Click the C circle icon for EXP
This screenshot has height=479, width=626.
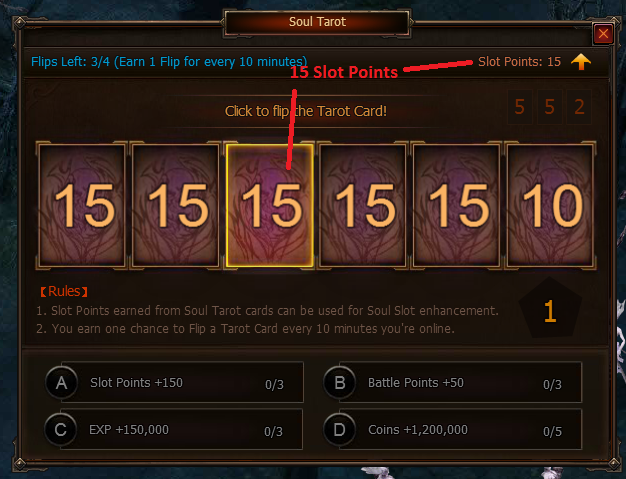(x=61, y=430)
